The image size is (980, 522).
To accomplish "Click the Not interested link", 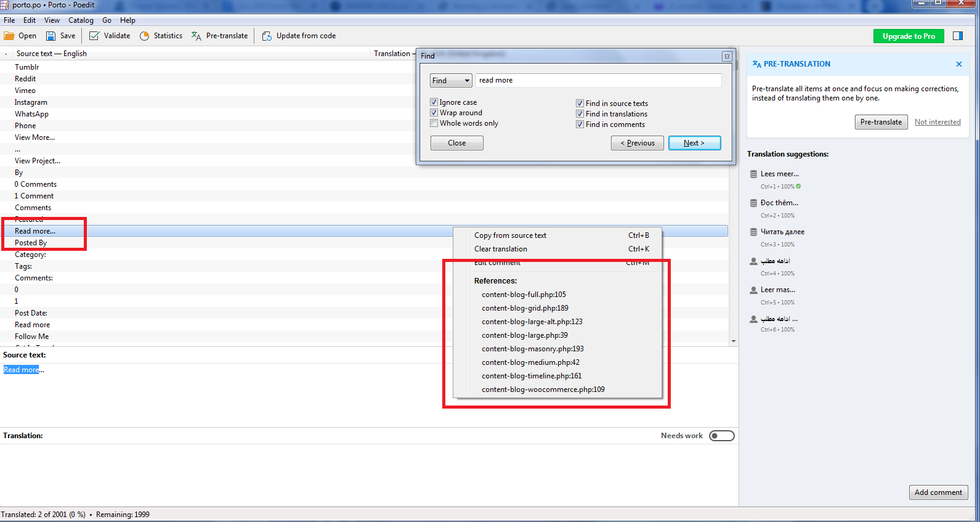I will tap(937, 122).
